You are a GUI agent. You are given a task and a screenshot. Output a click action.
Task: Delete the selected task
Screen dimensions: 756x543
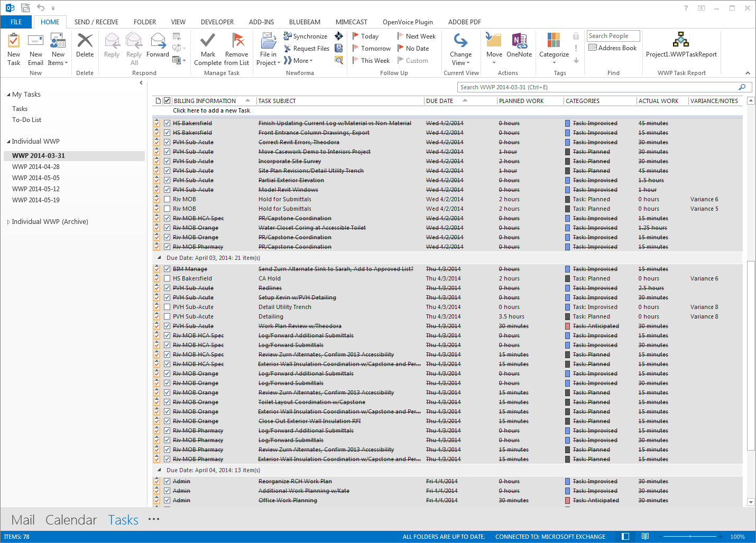click(85, 45)
